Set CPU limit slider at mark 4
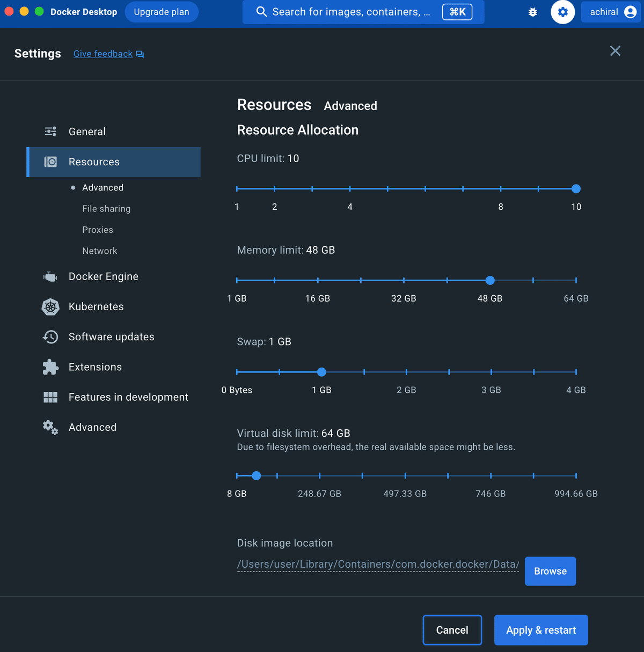 tap(350, 189)
